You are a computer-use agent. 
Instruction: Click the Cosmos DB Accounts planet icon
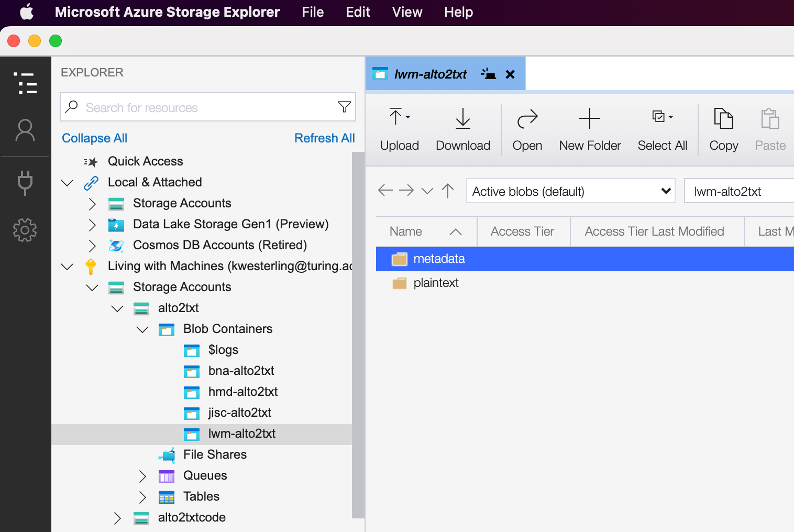[x=116, y=246]
